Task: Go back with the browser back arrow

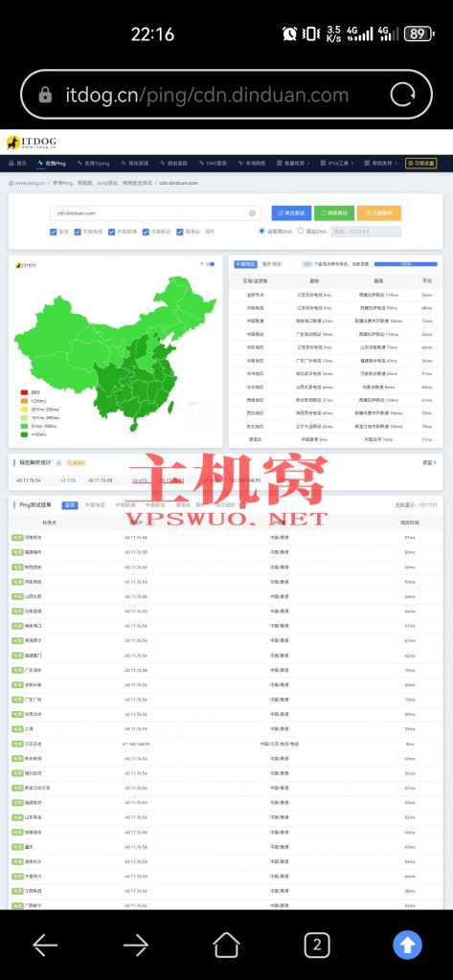Action: tap(45, 945)
